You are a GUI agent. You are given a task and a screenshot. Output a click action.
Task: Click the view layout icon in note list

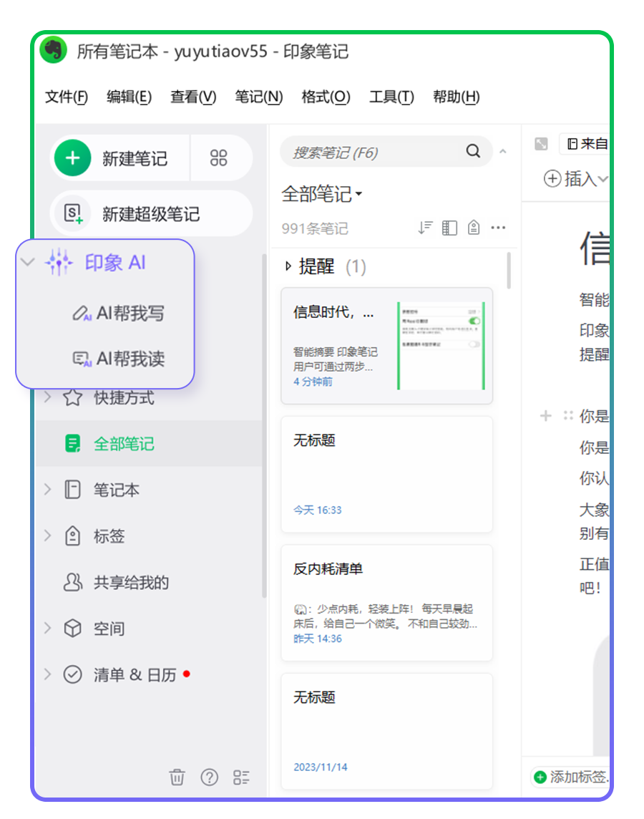pos(449,228)
